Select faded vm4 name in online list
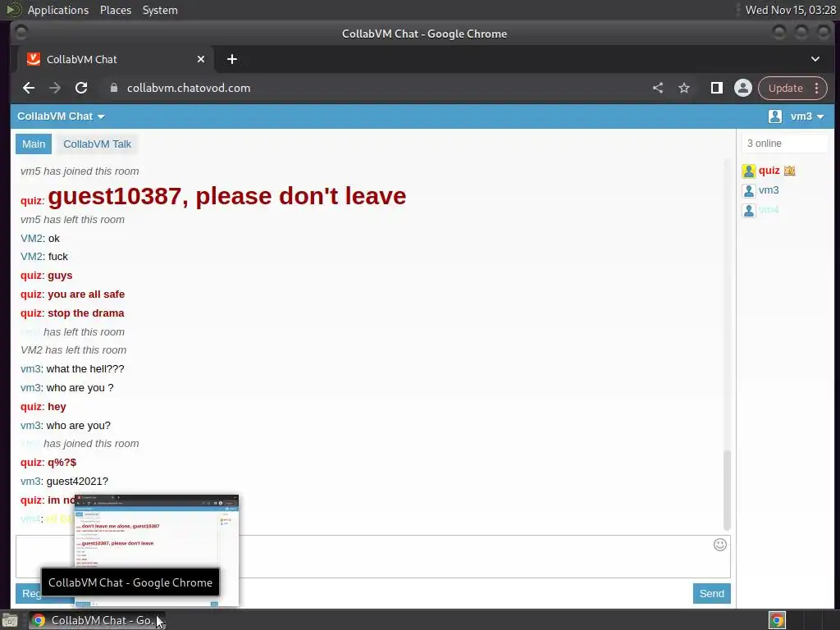Image resolution: width=840 pixels, height=630 pixels. (x=769, y=210)
